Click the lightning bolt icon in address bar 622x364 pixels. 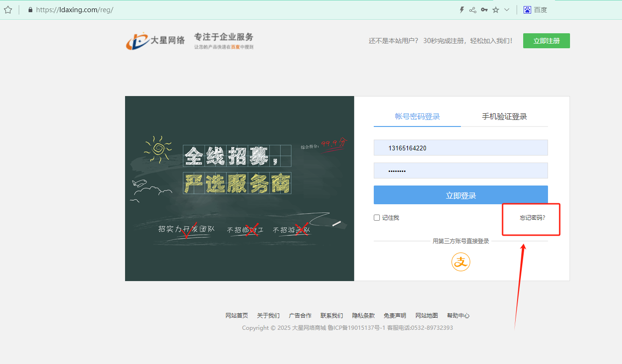[x=461, y=10]
